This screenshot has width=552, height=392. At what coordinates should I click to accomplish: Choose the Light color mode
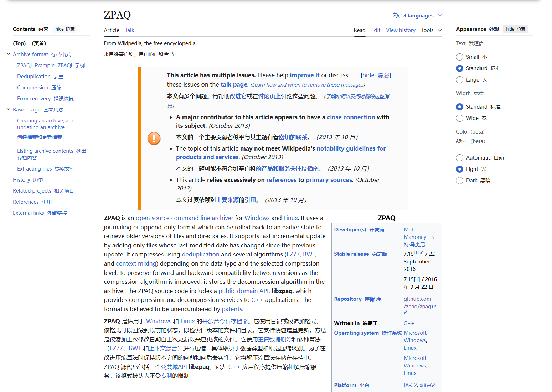[x=460, y=169]
